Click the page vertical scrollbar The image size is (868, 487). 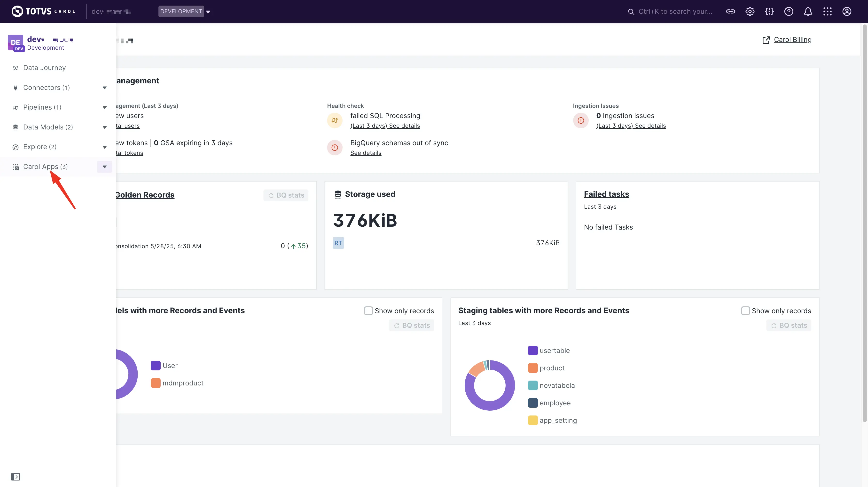coord(864,223)
